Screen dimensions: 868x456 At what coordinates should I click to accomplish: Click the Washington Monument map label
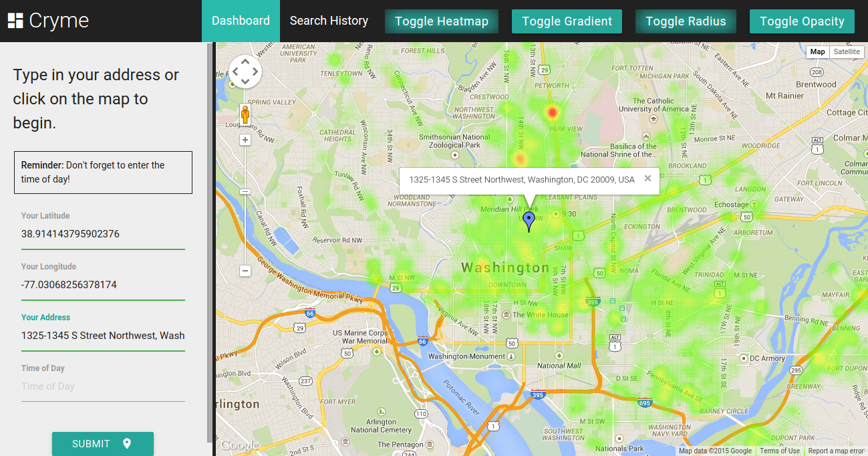(466, 356)
